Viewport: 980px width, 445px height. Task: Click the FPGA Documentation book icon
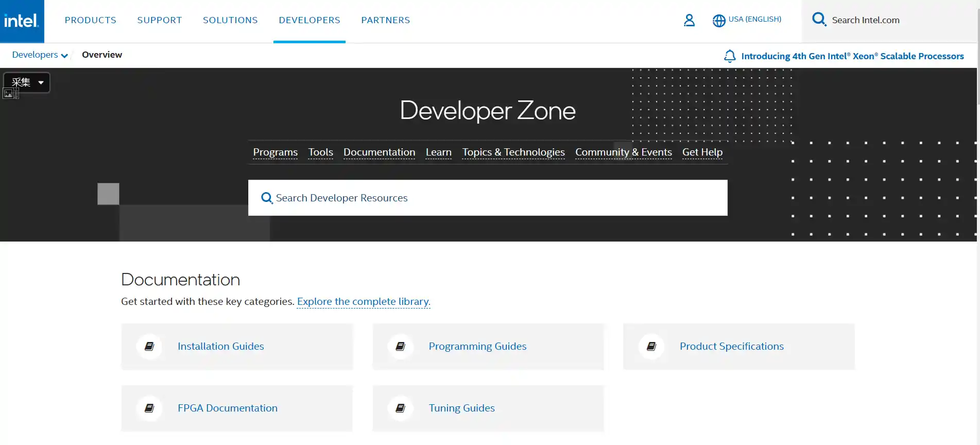click(149, 408)
